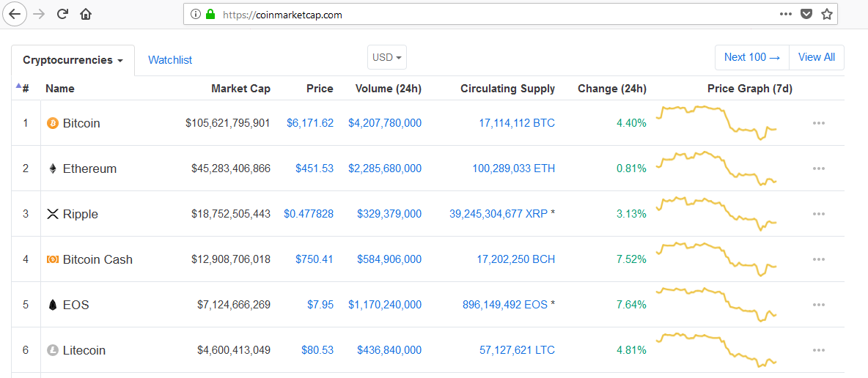
Task: Sort by the Price column header
Action: (320, 89)
